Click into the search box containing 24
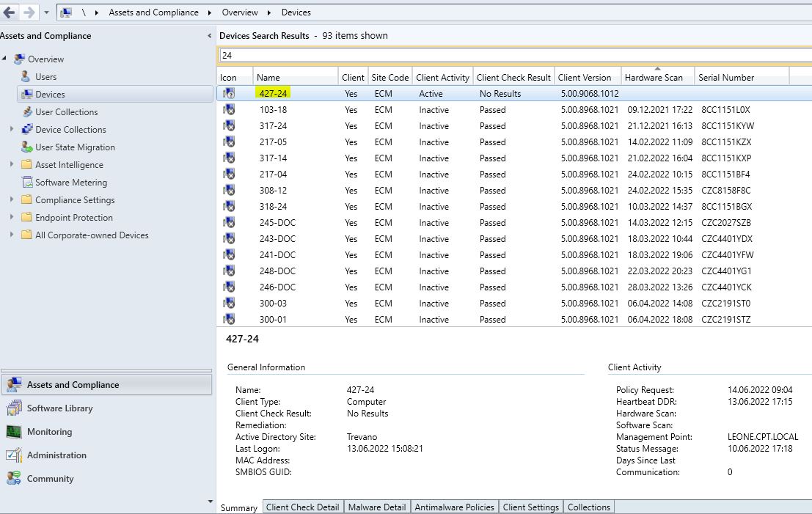This screenshot has height=514, width=812. click(x=515, y=56)
